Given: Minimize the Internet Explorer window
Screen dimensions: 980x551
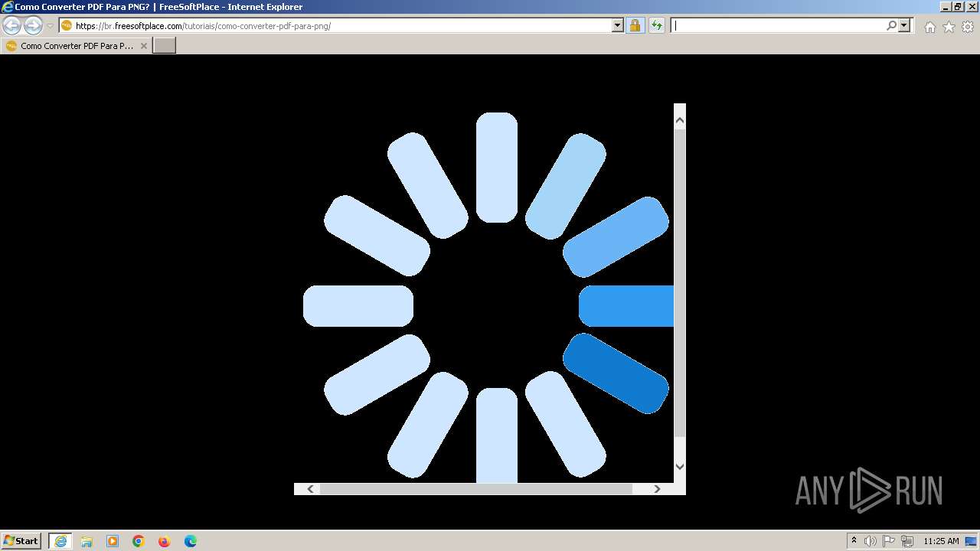Looking at the screenshot, I should coord(946,7).
